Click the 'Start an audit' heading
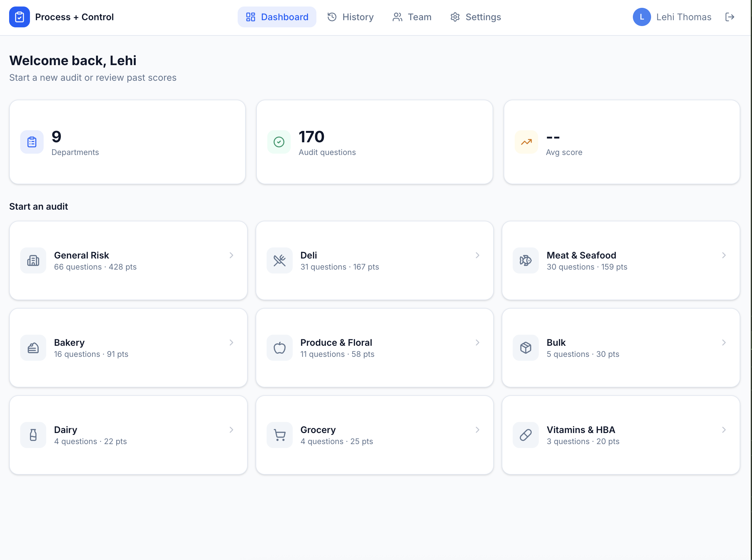Screen dimensions: 752x560 pyautogui.click(x=39, y=206)
